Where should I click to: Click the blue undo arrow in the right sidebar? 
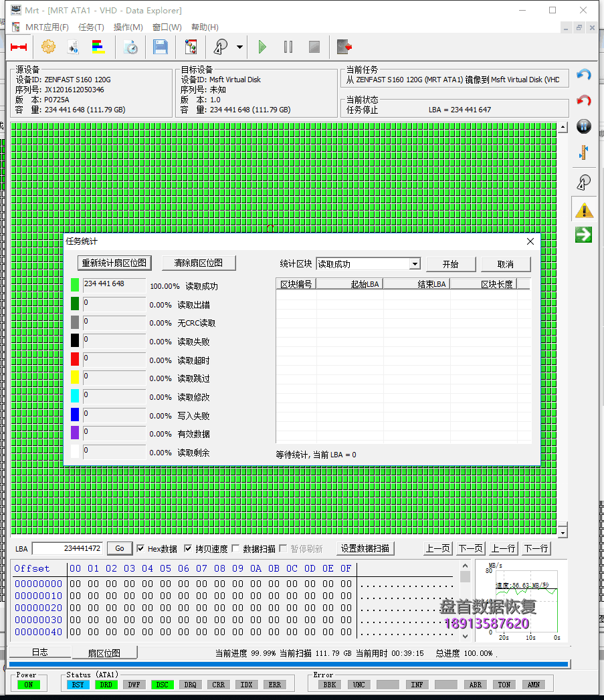(x=583, y=74)
